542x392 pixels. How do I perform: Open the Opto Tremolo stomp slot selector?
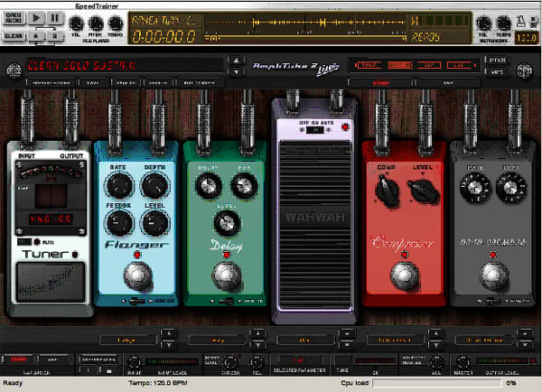click(484, 341)
